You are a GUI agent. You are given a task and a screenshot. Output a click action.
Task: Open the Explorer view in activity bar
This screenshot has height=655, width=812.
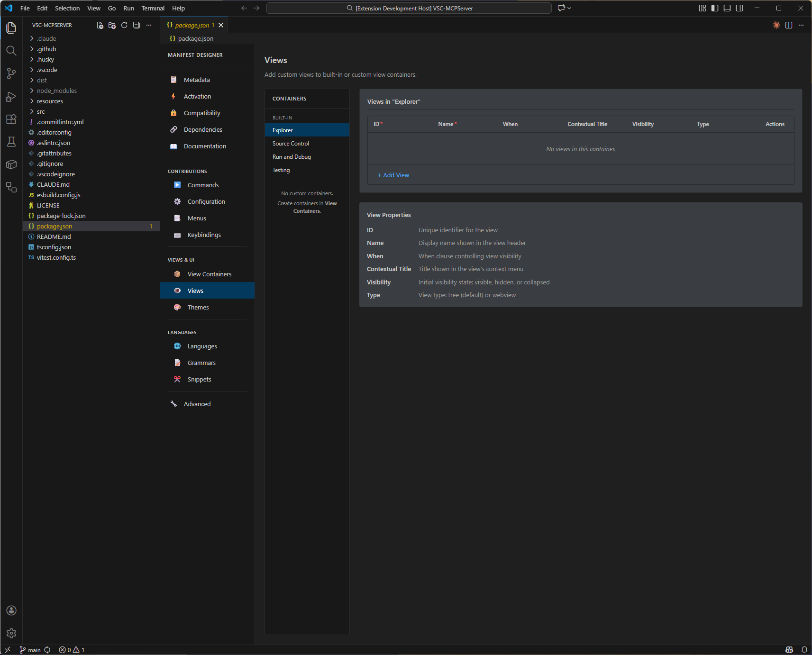coord(11,28)
